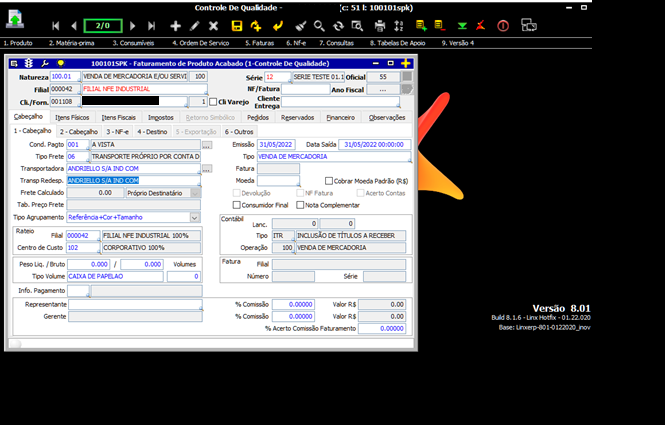Click the ellipsis button beside Cond. Pagto
The width and height of the screenshot is (665, 425).
[x=206, y=145]
